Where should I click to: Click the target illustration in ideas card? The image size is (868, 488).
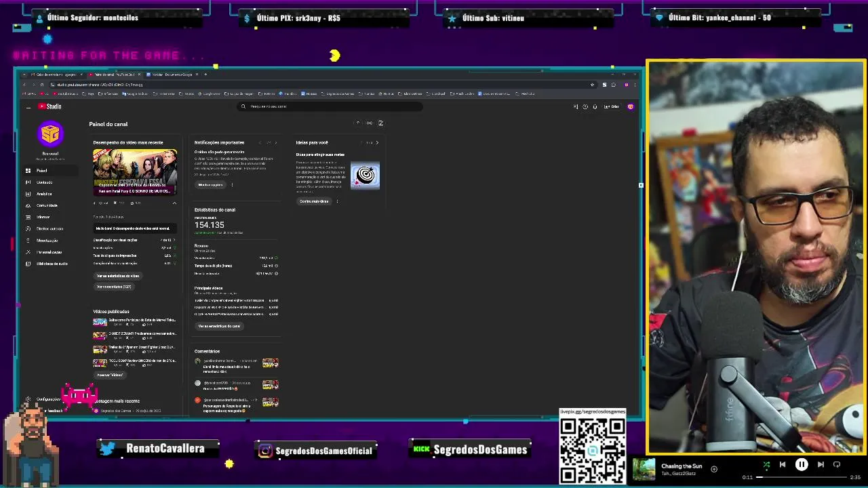366,176
